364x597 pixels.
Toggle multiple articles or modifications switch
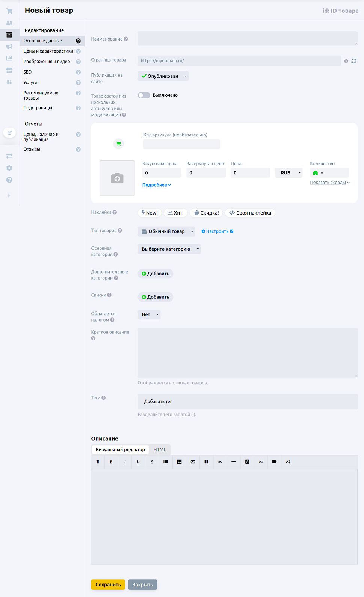tap(144, 95)
